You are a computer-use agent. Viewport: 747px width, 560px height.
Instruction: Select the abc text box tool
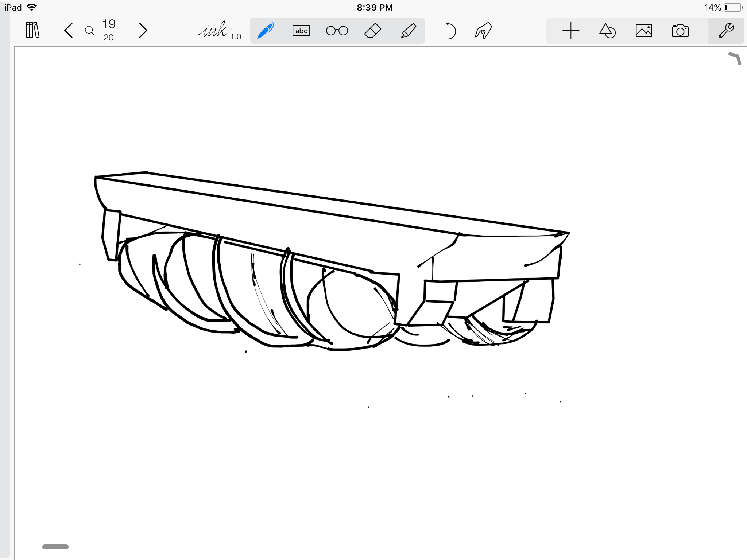(x=301, y=31)
